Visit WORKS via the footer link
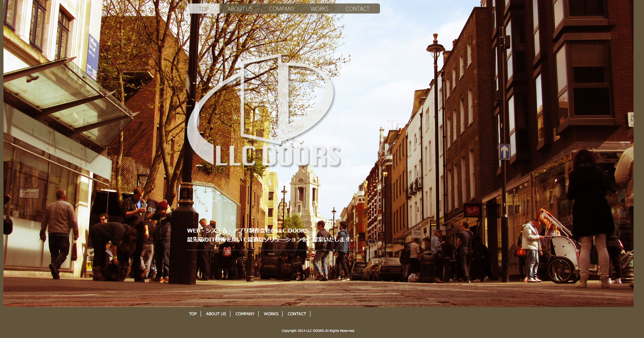This screenshot has height=338, width=644. coord(271,314)
